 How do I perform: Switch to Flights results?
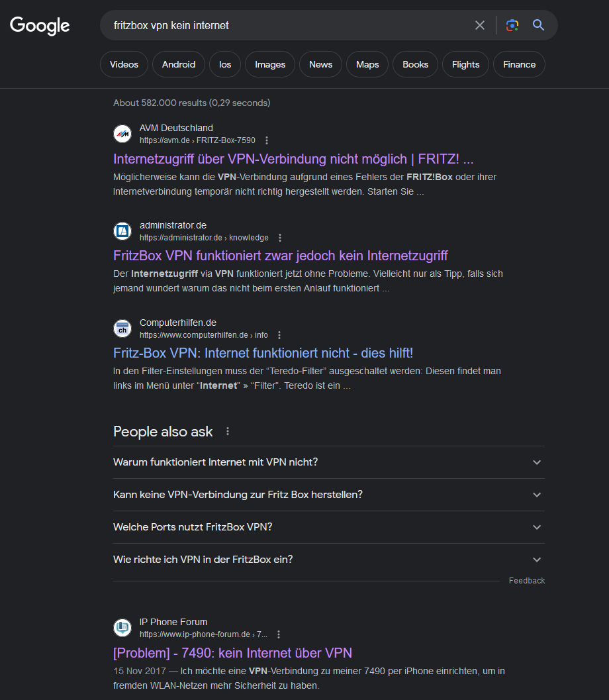465,64
